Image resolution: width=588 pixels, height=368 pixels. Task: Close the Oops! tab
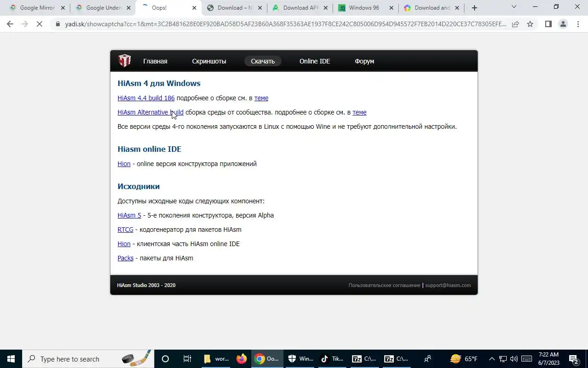click(x=194, y=8)
